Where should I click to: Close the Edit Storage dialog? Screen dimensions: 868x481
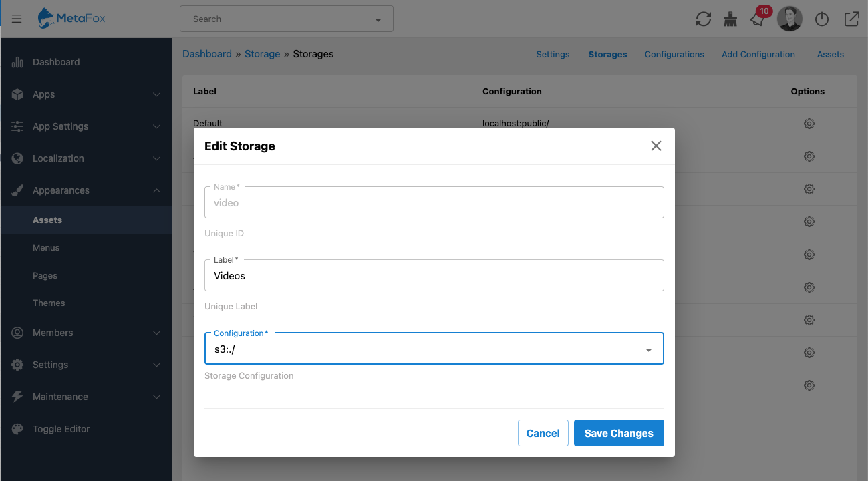[656, 146]
